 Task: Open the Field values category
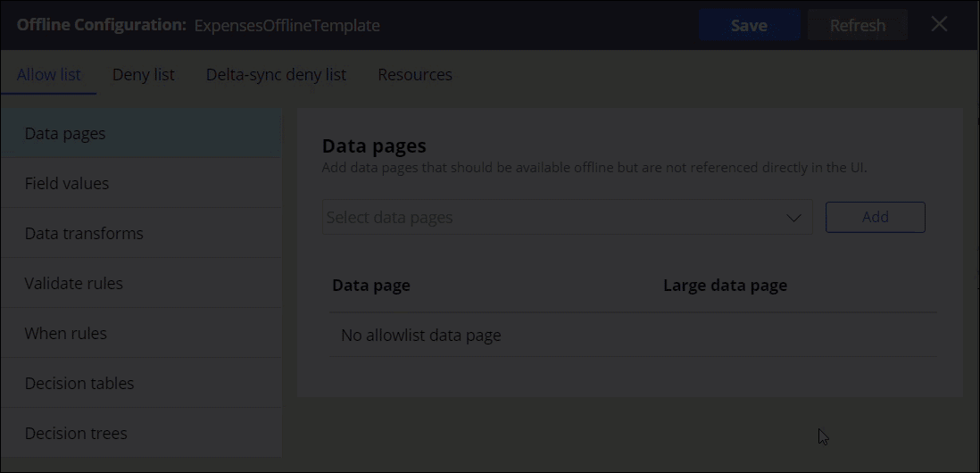141,183
